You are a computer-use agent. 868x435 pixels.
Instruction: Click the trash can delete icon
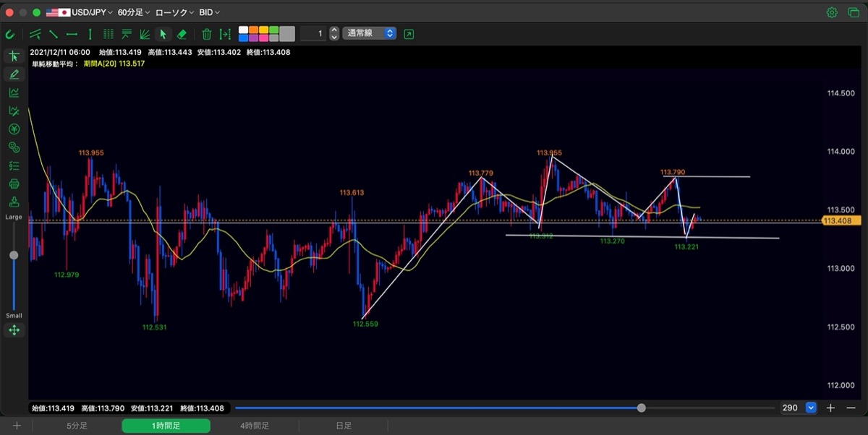(x=206, y=33)
